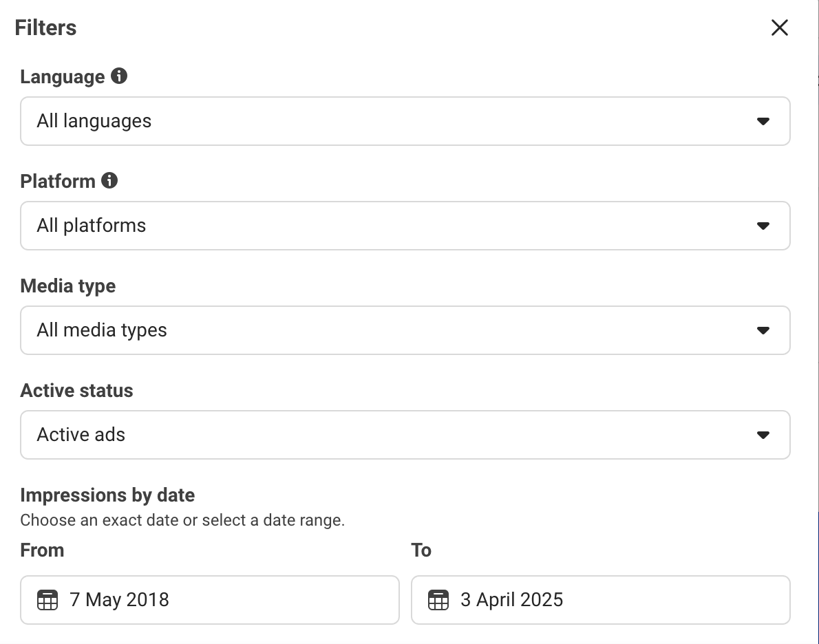Screen dimensions: 819x644
Task: Click the Filters panel title
Action: point(45,28)
